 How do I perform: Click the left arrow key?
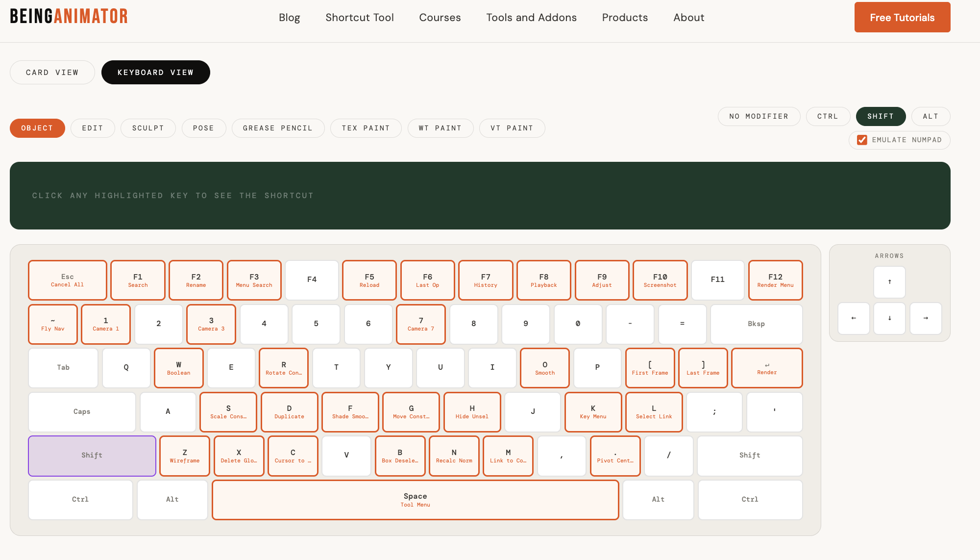854,318
